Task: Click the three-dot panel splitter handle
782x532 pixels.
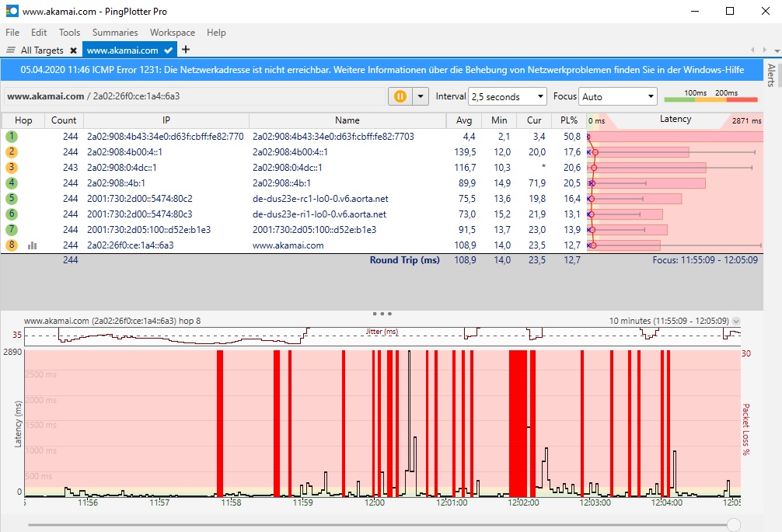Action: pos(382,314)
